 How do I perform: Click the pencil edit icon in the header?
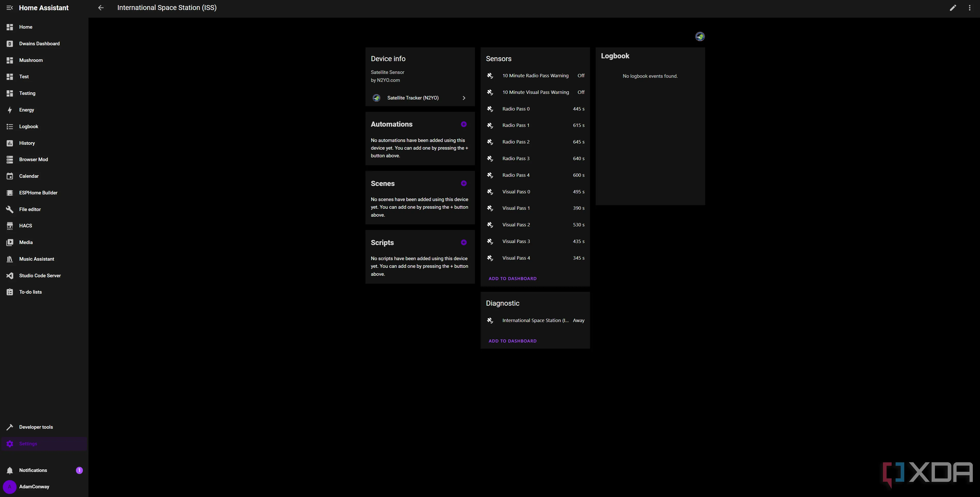click(x=953, y=8)
